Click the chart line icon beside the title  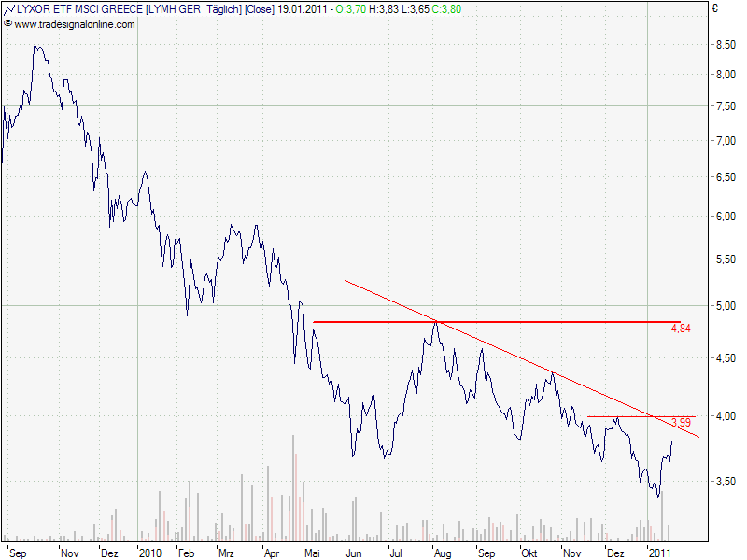(x=9, y=9)
